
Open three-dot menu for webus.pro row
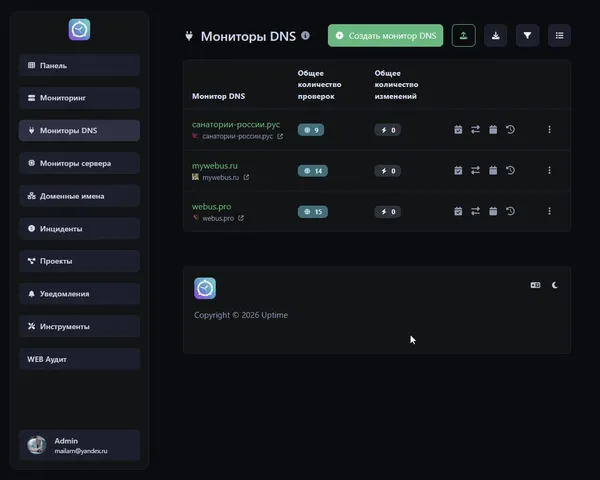click(x=549, y=211)
